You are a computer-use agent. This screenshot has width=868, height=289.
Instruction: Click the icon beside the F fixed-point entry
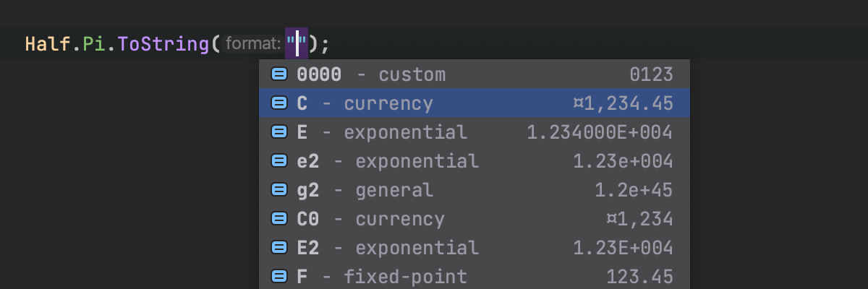pyautogui.click(x=279, y=277)
